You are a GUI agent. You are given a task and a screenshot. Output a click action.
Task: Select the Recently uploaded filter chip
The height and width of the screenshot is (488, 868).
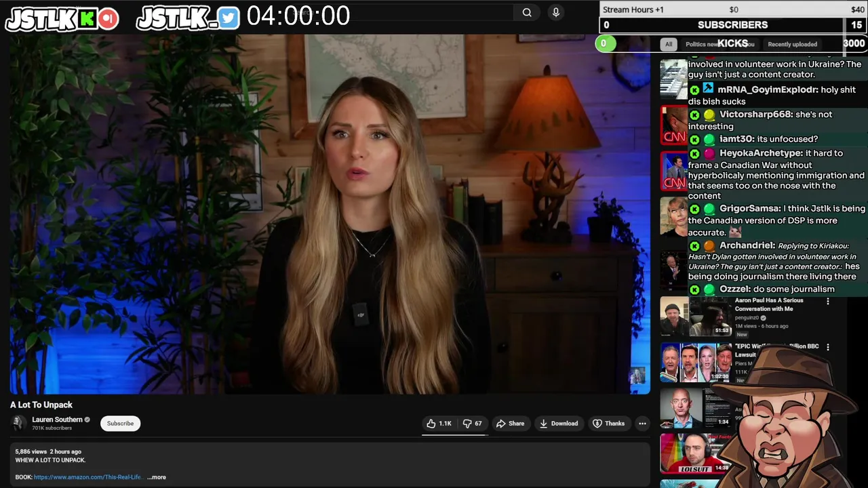coord(792,44)
